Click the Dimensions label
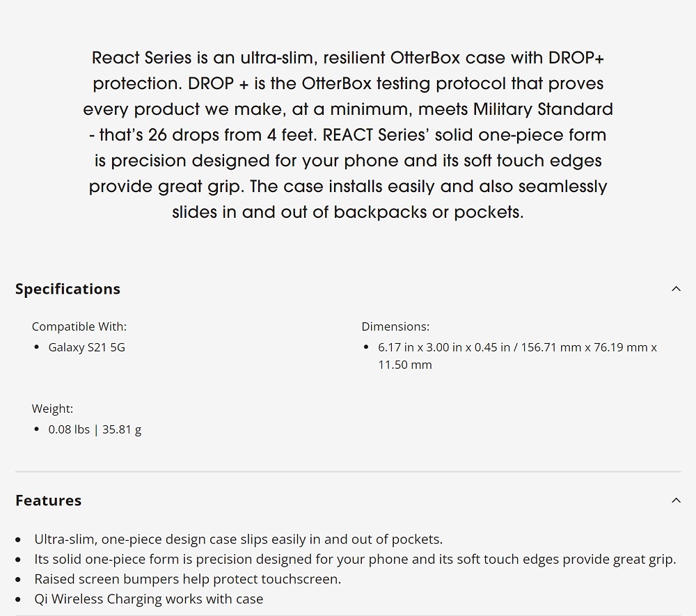The image size is (696, 616). point(395,326)
